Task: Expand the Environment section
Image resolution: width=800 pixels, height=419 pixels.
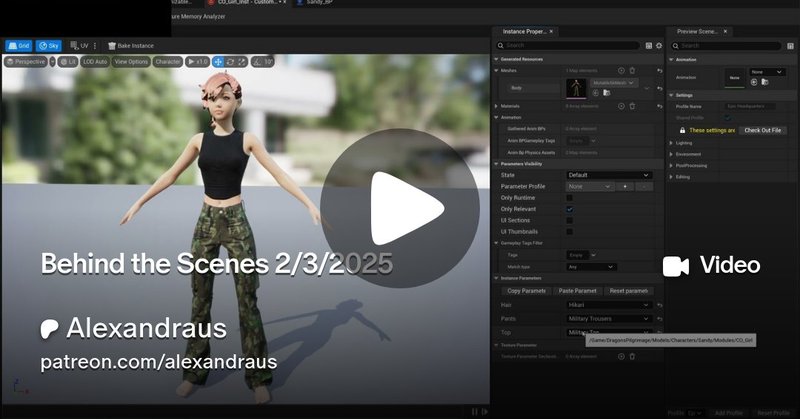Action: pos(671,154)
